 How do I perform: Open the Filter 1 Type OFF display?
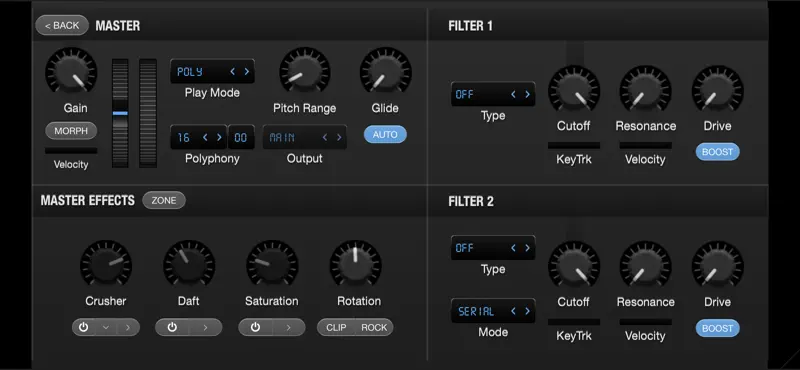(x=493, y=94)
